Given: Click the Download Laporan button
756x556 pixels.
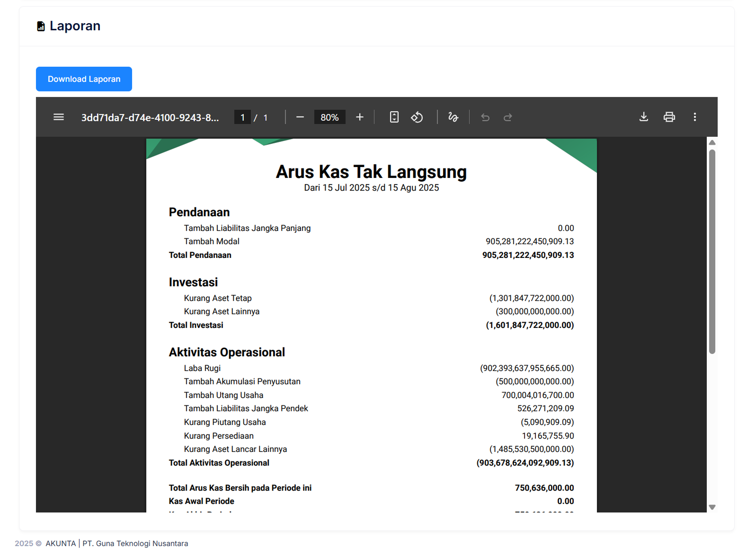Looking at the screenshot, I should pyautogui.click(x=84, y=79).
